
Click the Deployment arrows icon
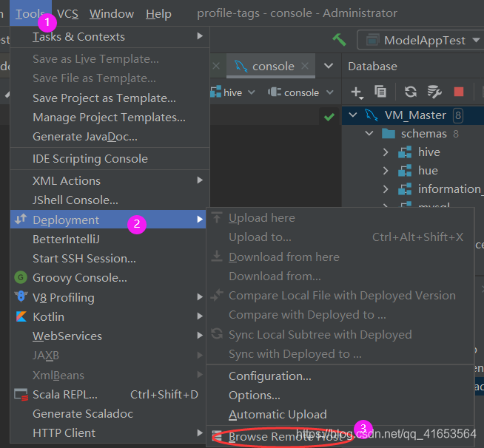click(21, 219)
